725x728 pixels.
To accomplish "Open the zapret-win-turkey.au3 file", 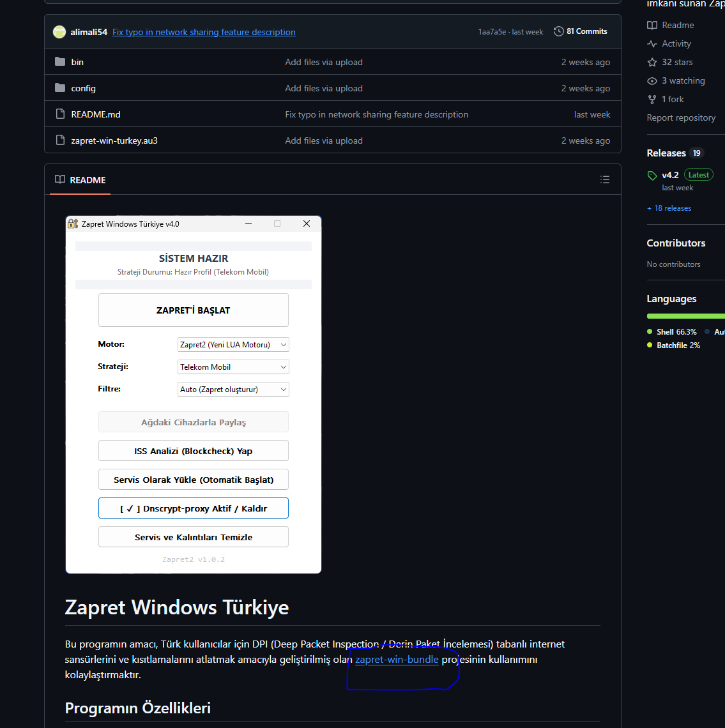I will 114,140.
